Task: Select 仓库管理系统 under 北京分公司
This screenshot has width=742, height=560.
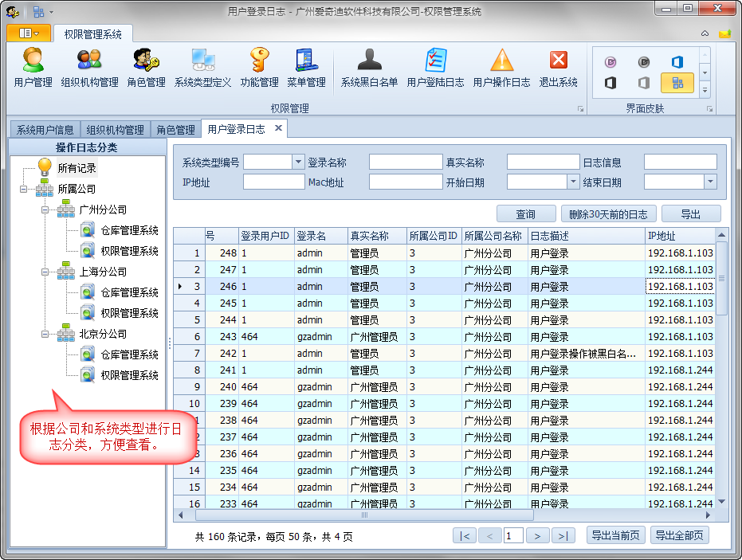Action: (129, 354)
